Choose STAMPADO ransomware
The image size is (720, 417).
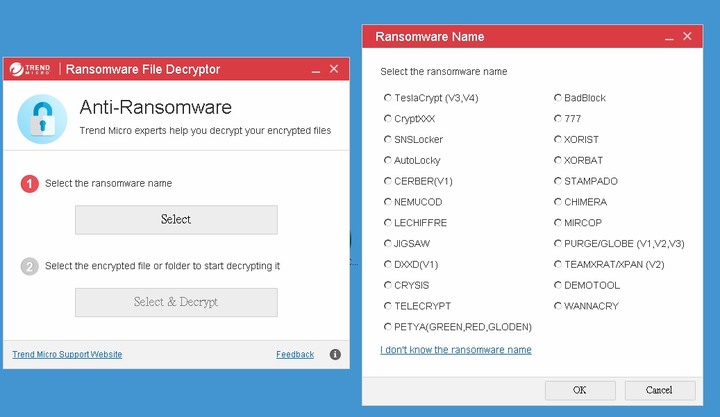coord(558,181)
